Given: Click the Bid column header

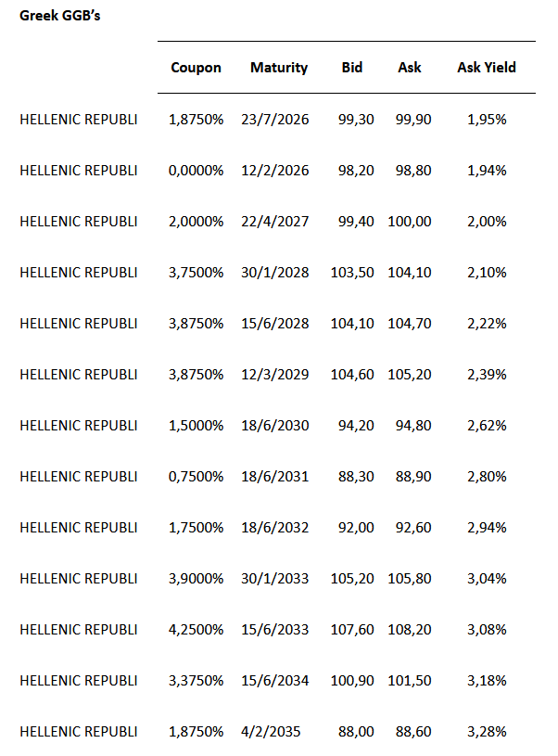Looking at the screenshot, I should coord(352,68).
